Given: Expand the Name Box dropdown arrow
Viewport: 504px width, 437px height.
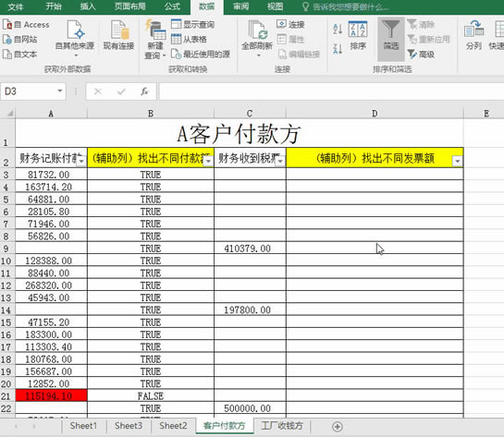Looking at the screenshot, I should [60, 91].
